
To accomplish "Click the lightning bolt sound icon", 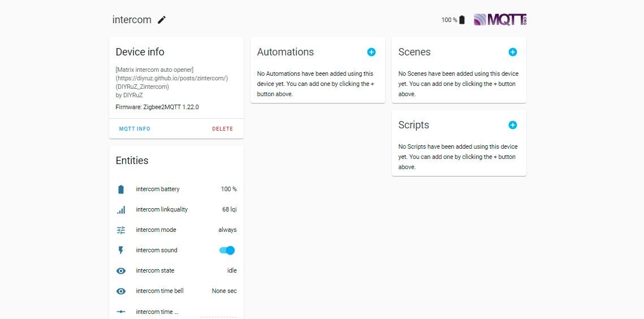I will coord(121,251).
